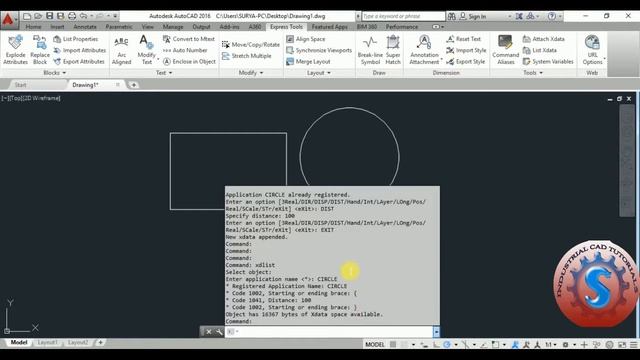Toggle annotation visibility in status bar
Screen dimensions: 640x360
pyautogui.click(x=515, y=344)
